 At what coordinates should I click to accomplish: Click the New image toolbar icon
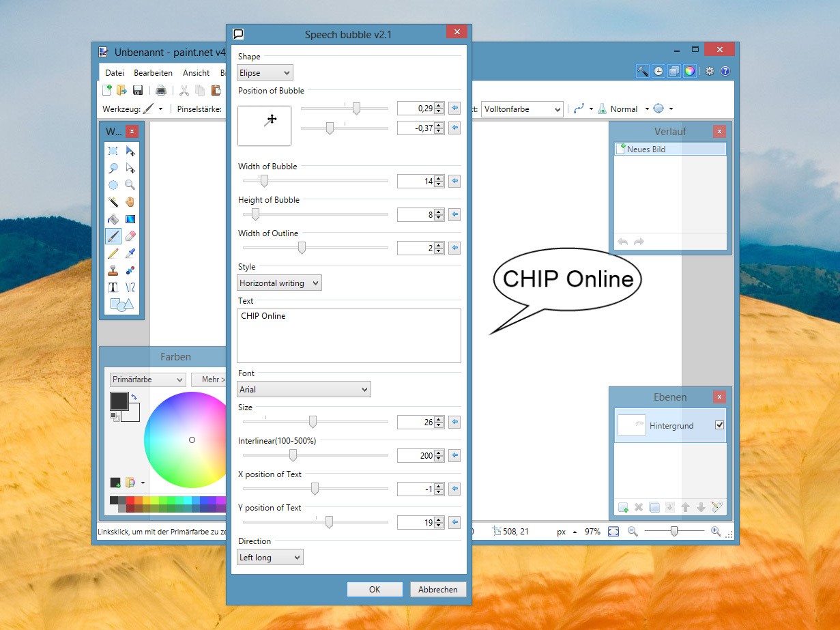pos(107,90)
